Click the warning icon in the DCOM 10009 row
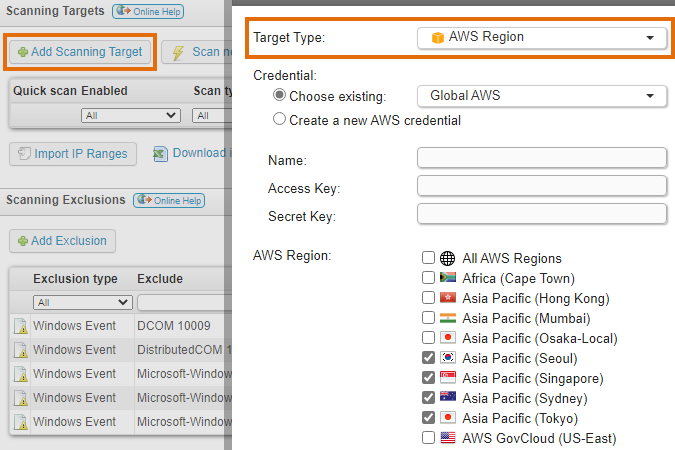 point(19,326)
